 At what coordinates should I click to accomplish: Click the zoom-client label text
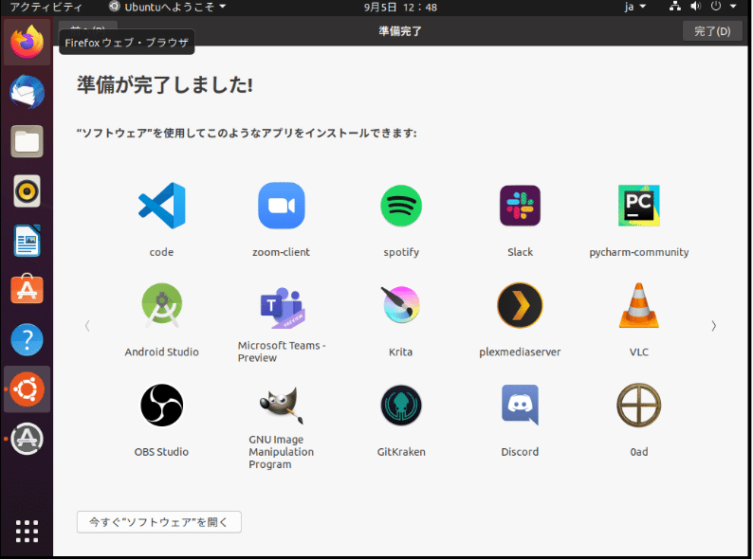click(x=281, y=252)
